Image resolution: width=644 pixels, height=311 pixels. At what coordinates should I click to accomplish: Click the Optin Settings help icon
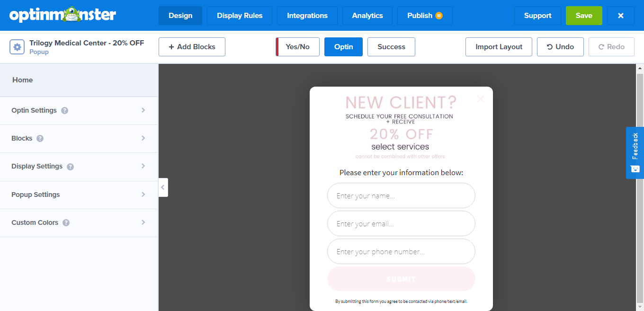(x=65, y=111)
